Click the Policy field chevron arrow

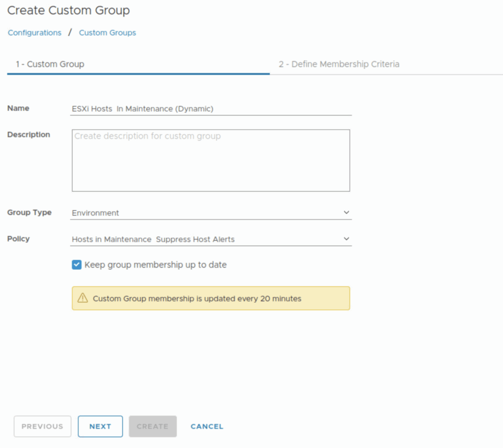coord(346,239)
